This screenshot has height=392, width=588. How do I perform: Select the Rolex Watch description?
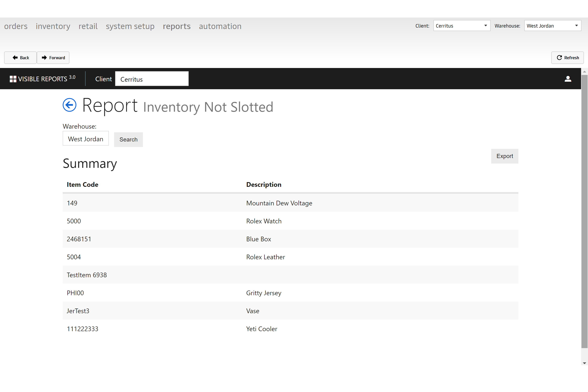[x=264, y=221]
